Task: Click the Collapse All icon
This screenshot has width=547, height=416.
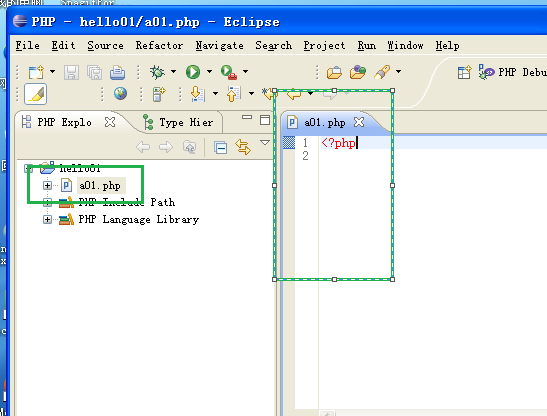Action: 220,148
